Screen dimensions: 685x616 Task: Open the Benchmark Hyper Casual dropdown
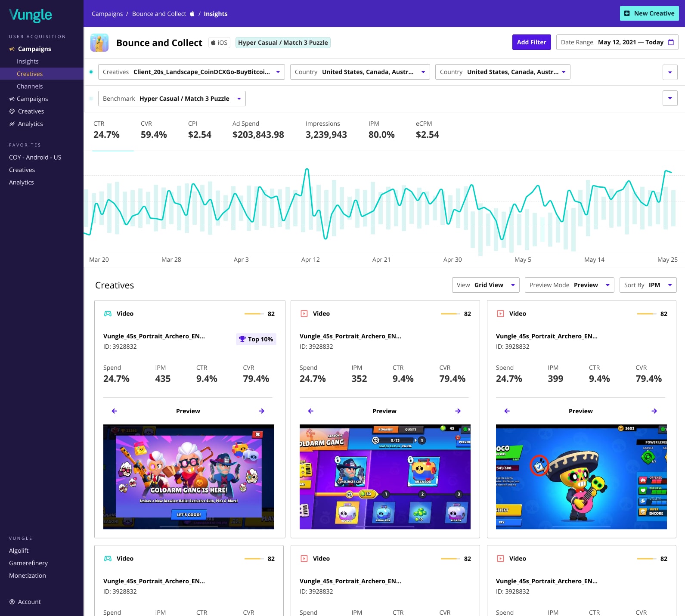pyautogui.click(x=172, y=99)
